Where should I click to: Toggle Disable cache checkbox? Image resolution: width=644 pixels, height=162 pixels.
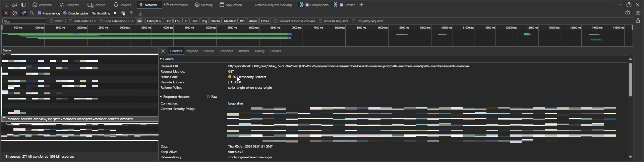coord(65,13)
